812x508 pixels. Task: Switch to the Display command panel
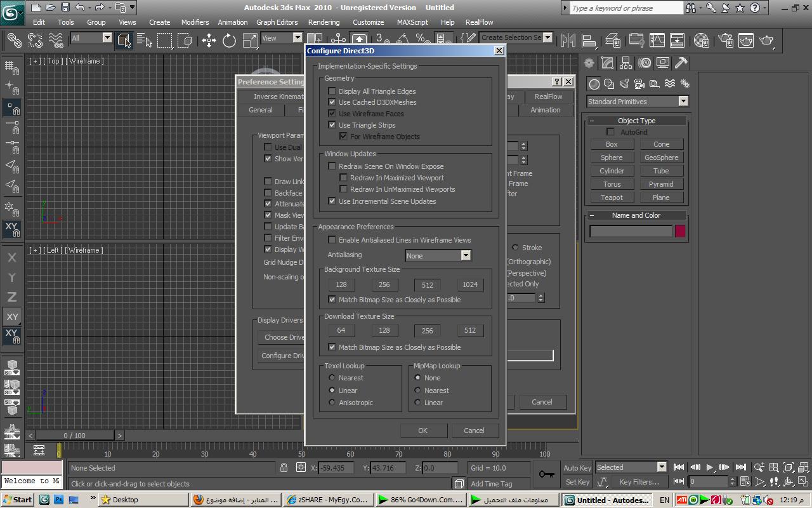[x=663, y=63]
